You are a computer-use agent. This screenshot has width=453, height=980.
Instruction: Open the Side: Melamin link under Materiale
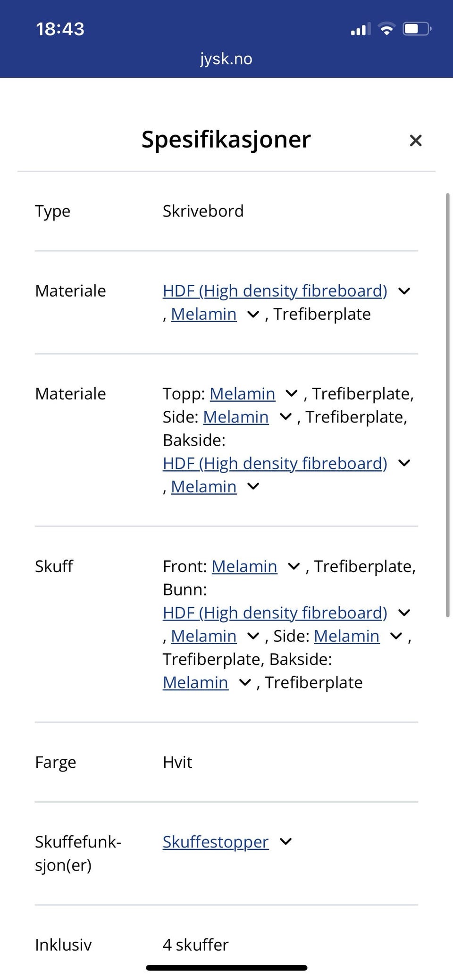[235, 417]
